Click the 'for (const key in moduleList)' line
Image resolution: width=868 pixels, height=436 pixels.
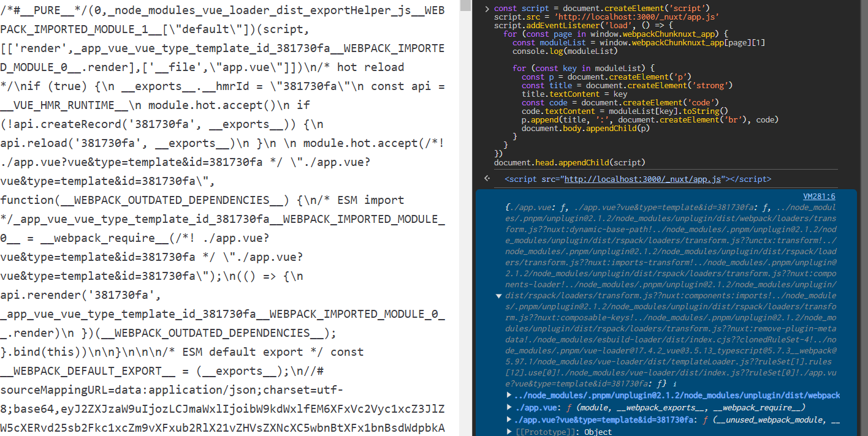584,69
